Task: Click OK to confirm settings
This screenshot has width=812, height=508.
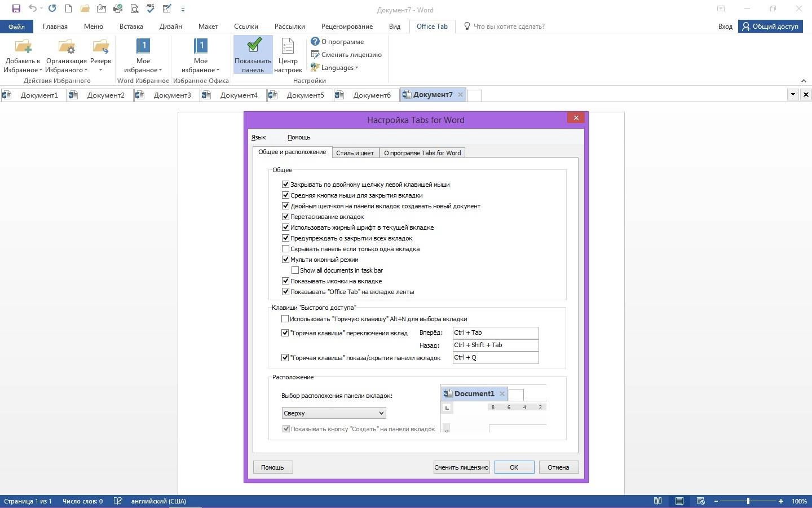Action: click(x=514, y=467)
